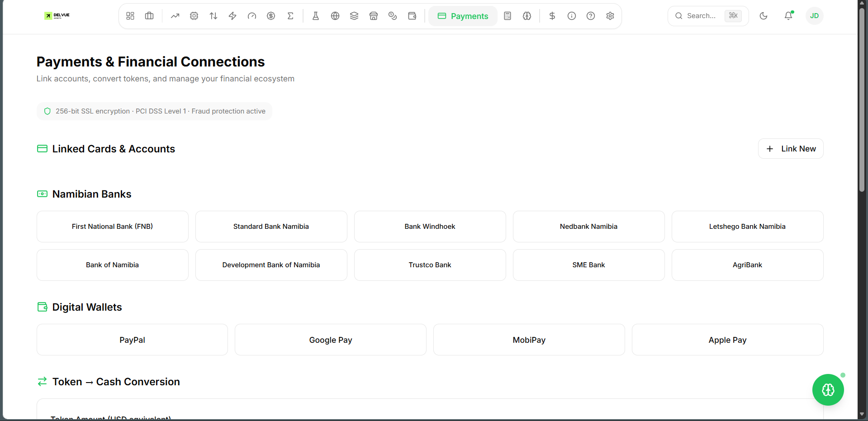
Task: Open the dashboard grid icon in navbar
Action: [130, 16]
